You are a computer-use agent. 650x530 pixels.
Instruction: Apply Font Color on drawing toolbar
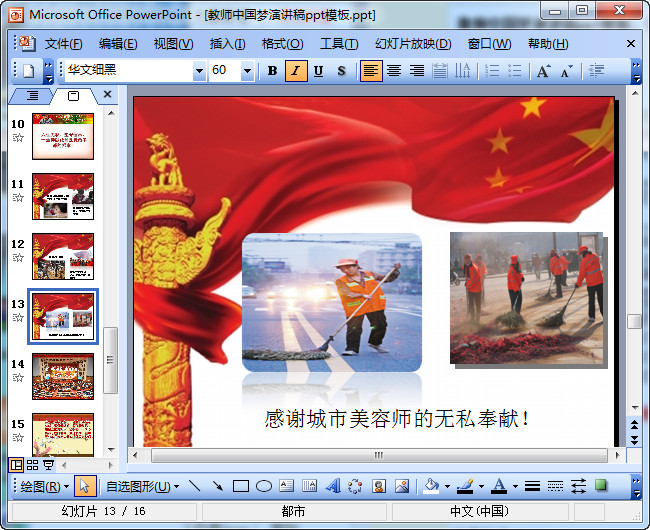(x=499, y=486)
